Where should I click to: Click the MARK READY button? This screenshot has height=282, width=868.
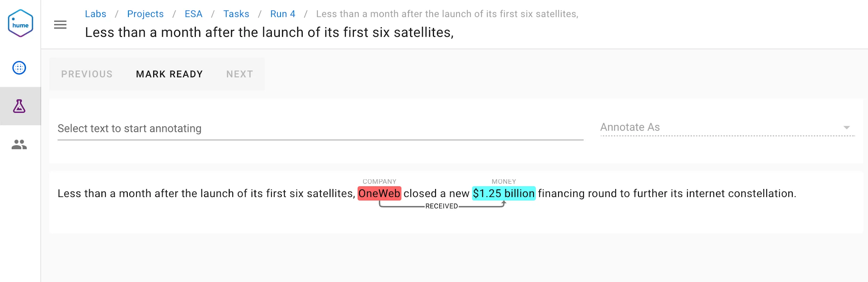169,74
